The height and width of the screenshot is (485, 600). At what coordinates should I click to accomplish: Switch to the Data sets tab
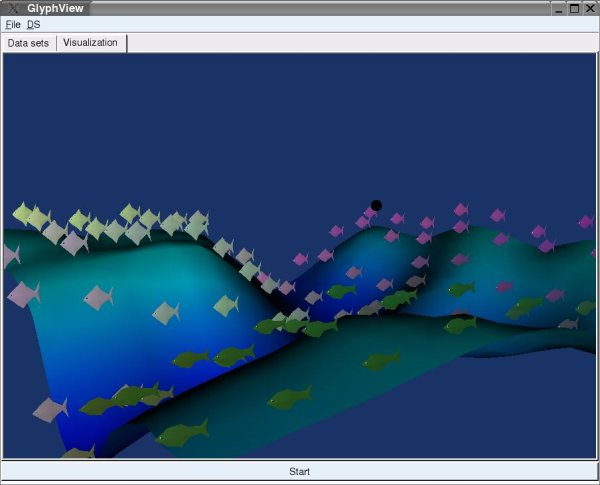click(29, 43)
